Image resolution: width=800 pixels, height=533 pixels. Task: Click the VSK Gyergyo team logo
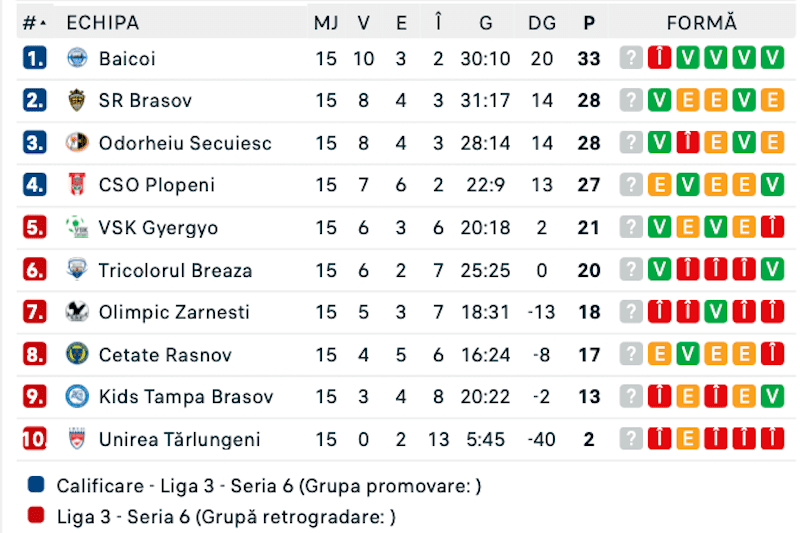click(77, 227)
